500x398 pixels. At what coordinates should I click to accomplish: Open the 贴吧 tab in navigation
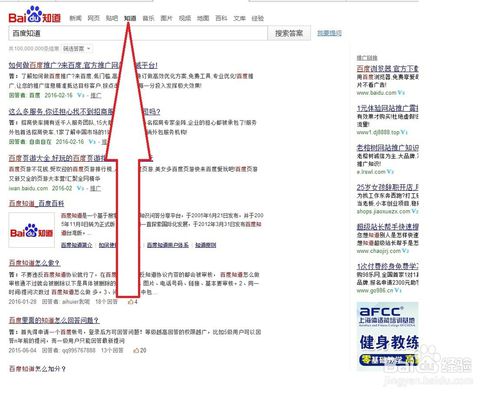(x=112, y=18)
